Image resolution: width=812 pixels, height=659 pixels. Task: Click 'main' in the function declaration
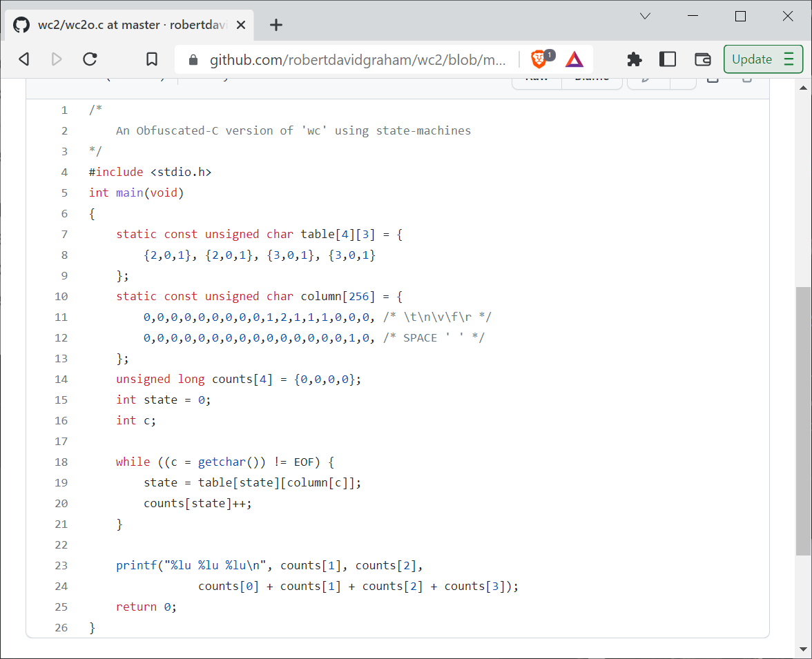130,193
